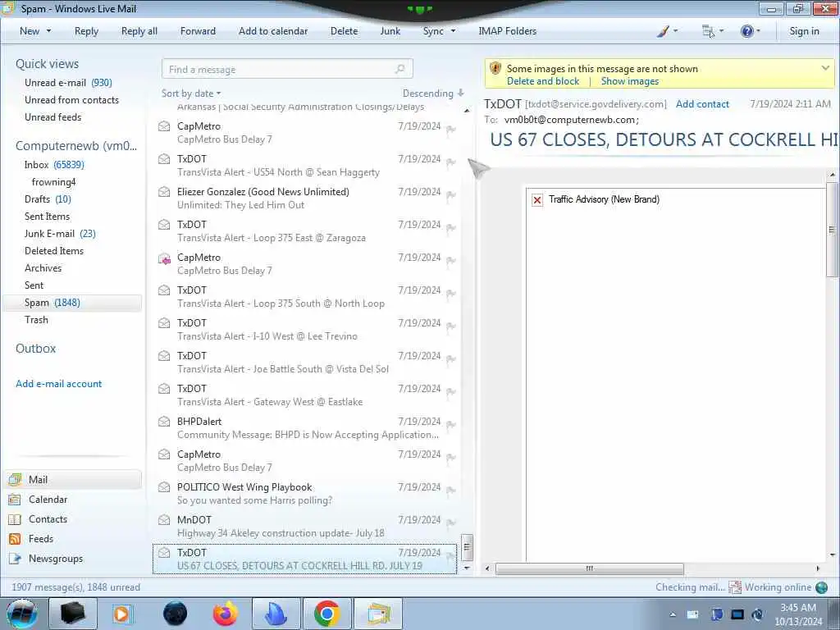Toggle the Descending sort order
Viewport: 840px width, 630px height.
click(x=433, y=94)
